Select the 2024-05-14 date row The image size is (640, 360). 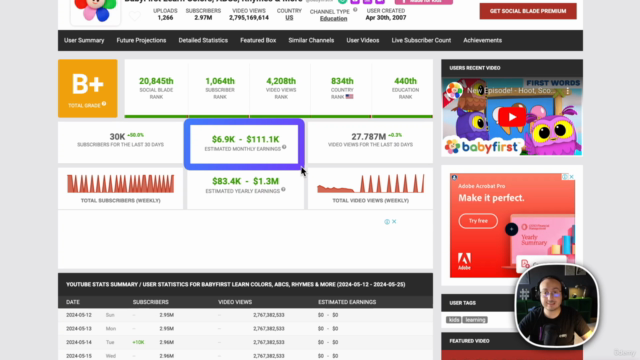pos(245,342)
